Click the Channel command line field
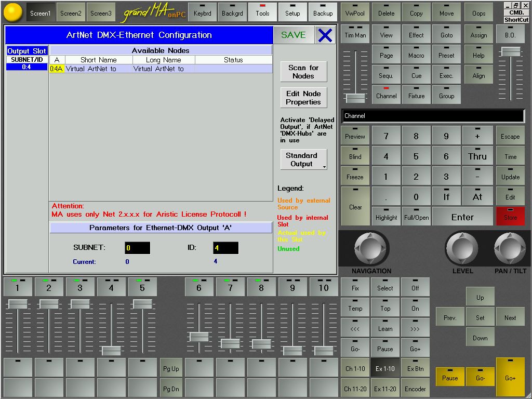 [x=433, y=116]
